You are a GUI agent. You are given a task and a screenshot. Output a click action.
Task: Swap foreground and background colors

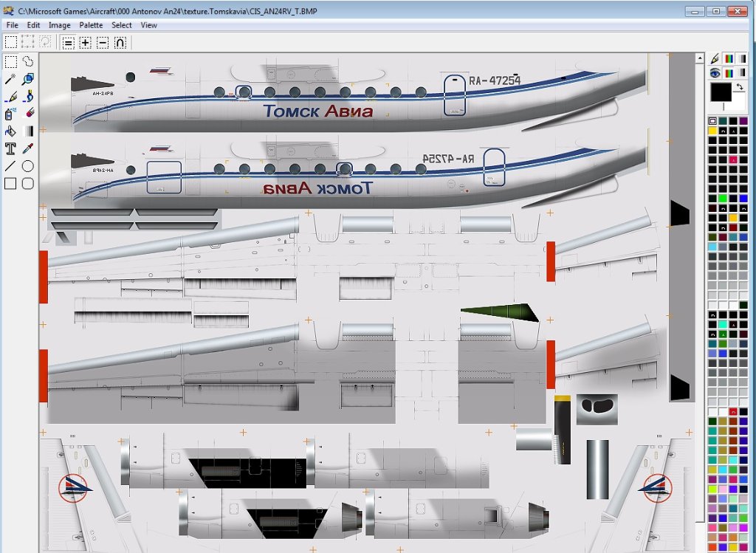[x=739, y=87]
